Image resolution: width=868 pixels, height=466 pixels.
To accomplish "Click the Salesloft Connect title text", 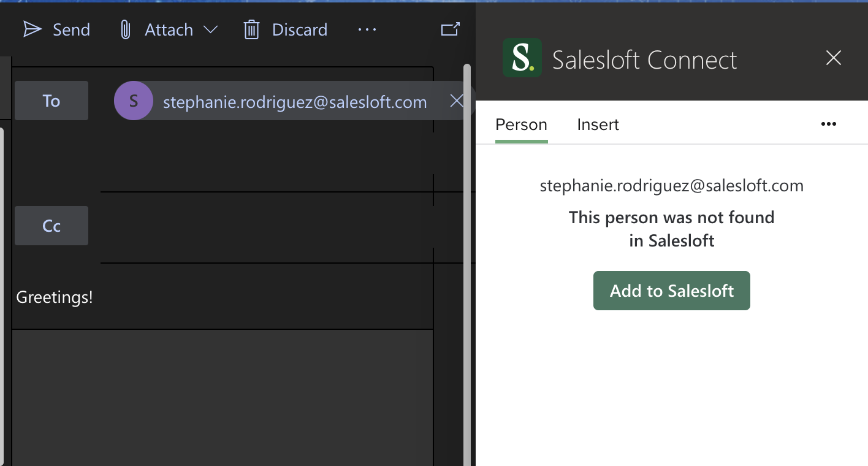I will pyautogui.click(x=645, y=60).
